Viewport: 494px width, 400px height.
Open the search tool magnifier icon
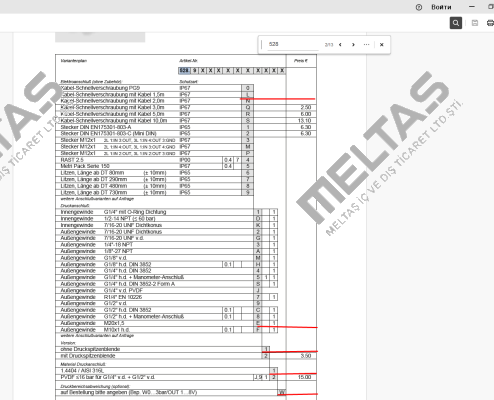(x=456, y=23)
